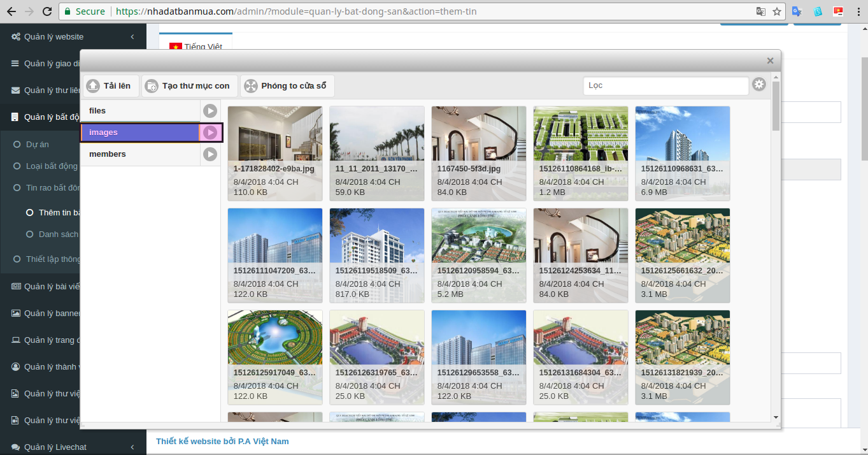The height and width of the screenshot is (455, 868).
Task: Select thumbnail 15126131684304_63
Action: click(581, 357)
